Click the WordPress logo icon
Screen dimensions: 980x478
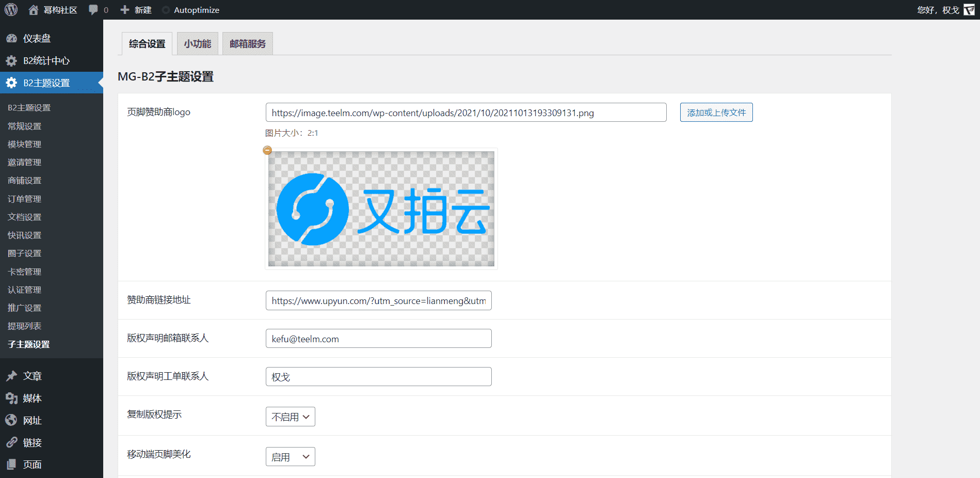click(x=11, y=10)
